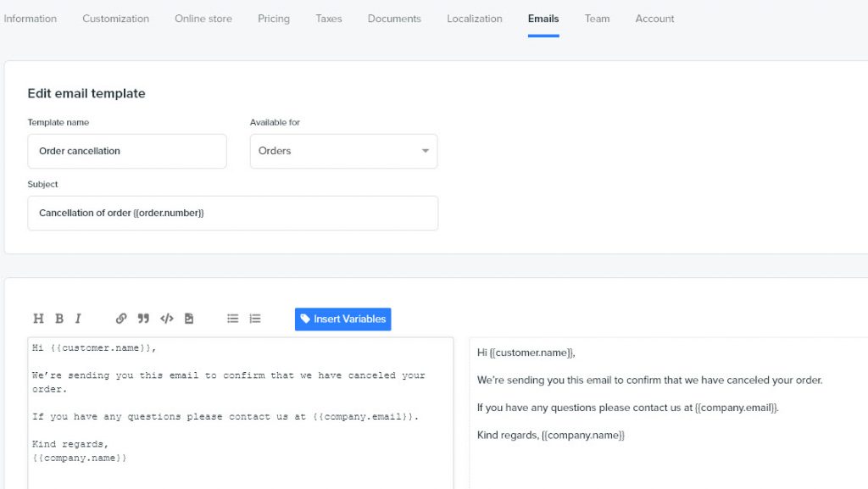This screenshot has width=868, height=489.
Task: Click the file attachment icon in toolbar
Action: click(x=189, y=319)
